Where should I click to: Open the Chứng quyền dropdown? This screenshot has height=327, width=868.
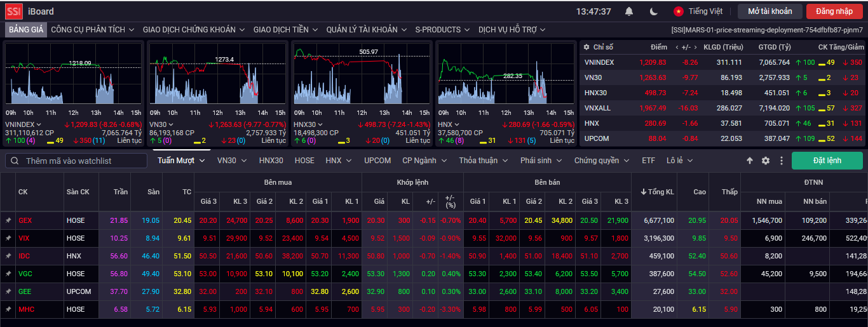pos(602,161)
